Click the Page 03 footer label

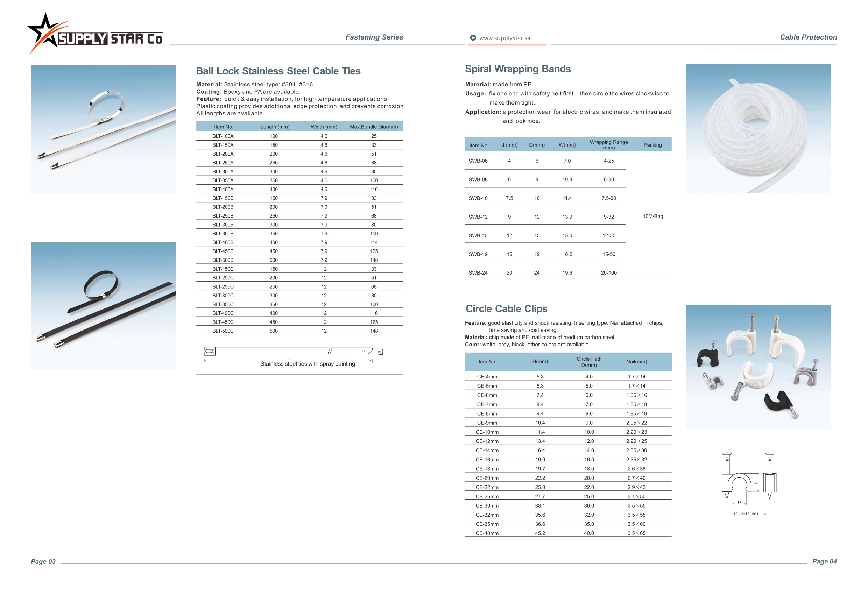click(43, 561)
